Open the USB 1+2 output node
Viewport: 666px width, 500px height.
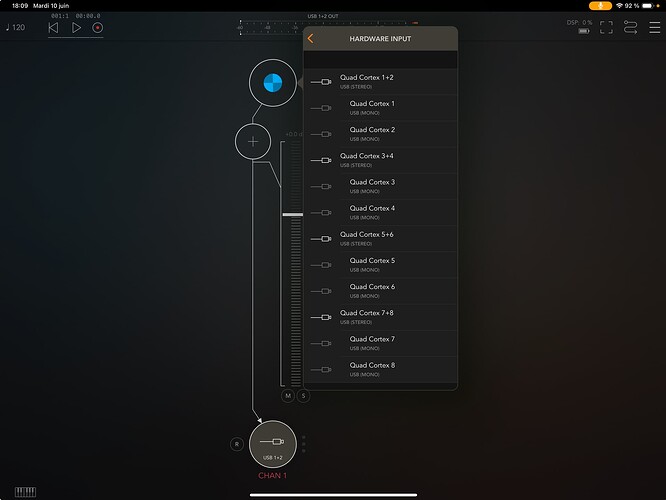tap(272, 443)
